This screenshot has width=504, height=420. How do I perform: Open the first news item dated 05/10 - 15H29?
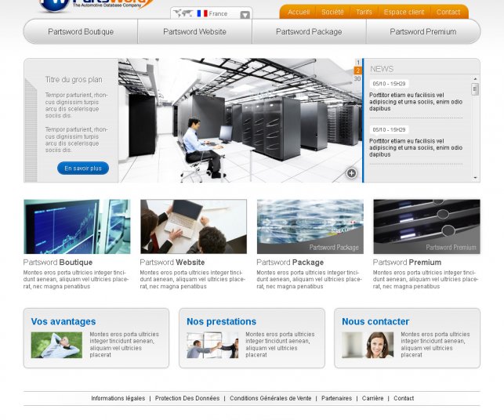(x=415, y=96)
